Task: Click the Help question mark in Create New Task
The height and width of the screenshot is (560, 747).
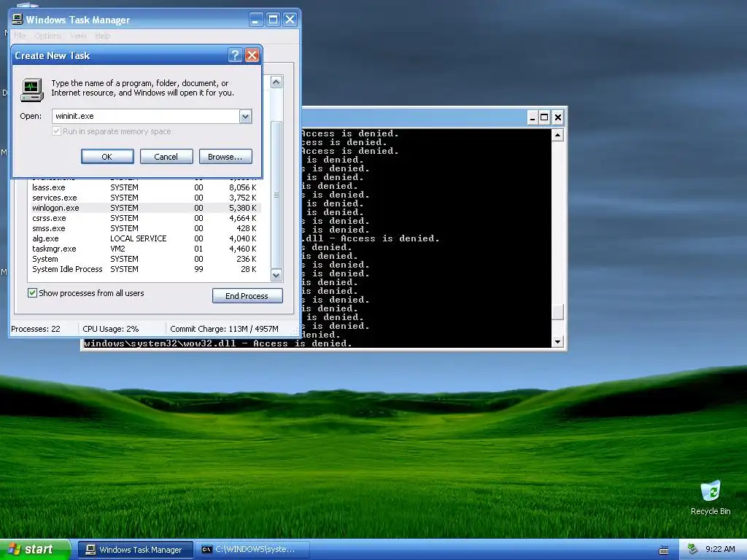Action: 235,55
